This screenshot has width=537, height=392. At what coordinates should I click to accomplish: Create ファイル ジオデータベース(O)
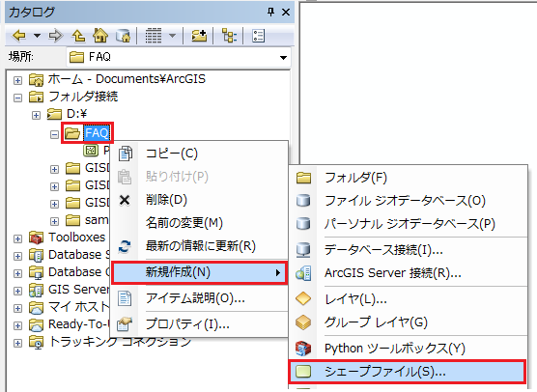409,201
